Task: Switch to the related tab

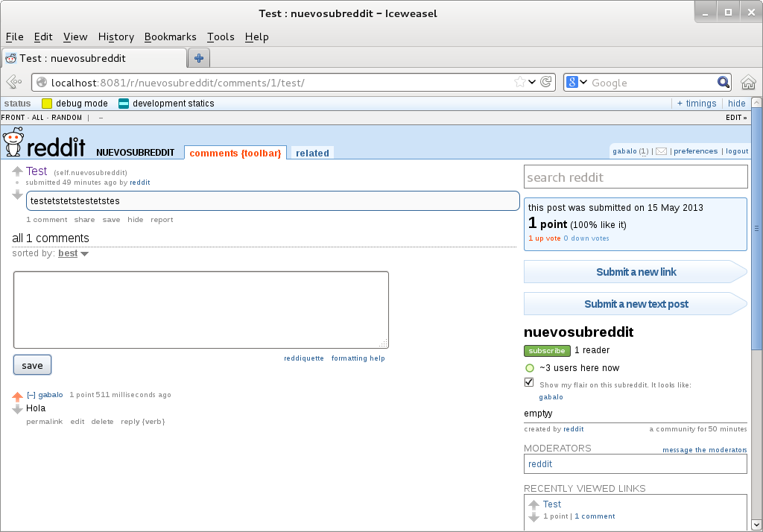Action: coord(312,153)
